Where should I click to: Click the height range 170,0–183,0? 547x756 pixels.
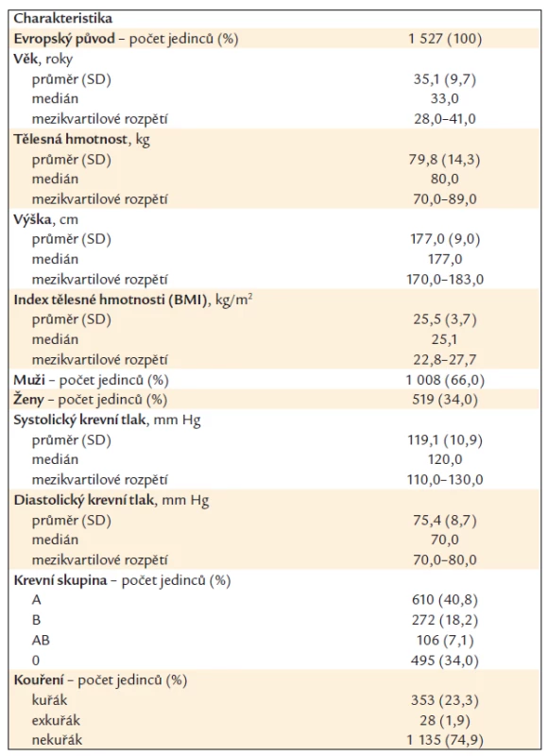tap(445, 279)
